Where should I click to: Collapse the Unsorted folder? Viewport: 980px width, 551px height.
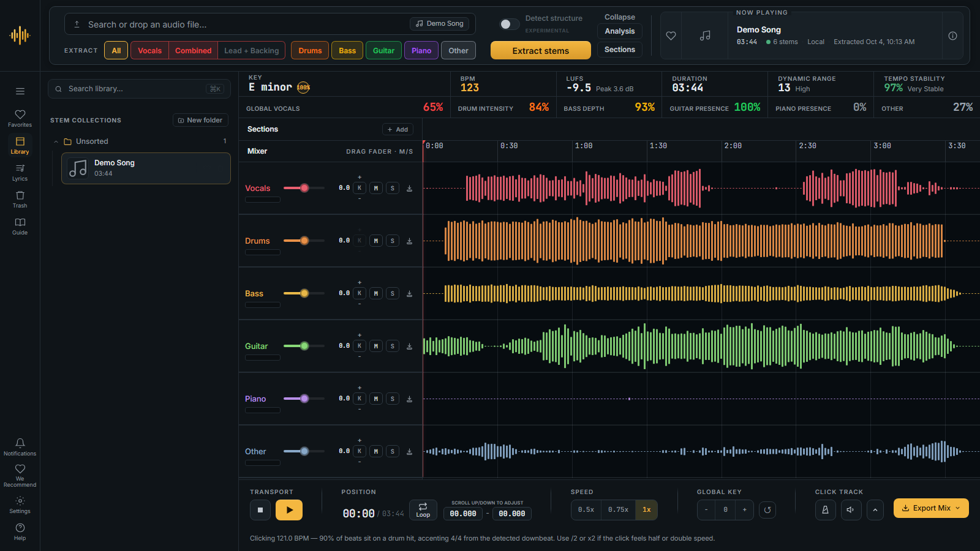point(56,141)
